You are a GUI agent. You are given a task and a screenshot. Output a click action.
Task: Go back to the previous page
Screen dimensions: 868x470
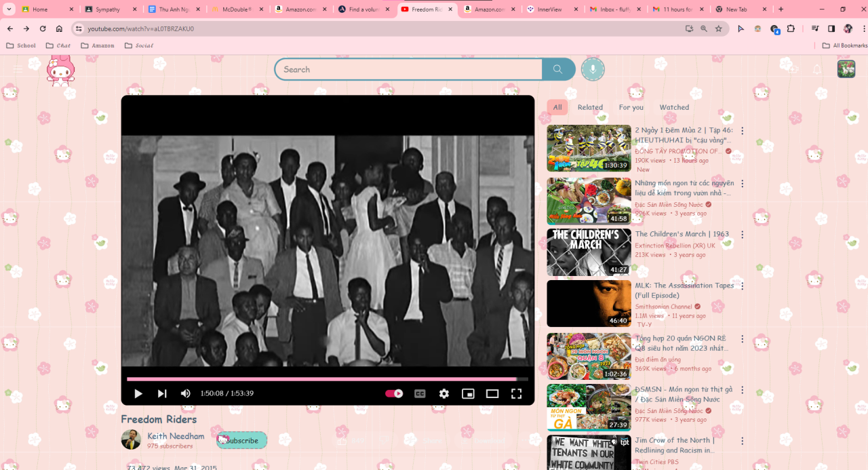[10, 28]
